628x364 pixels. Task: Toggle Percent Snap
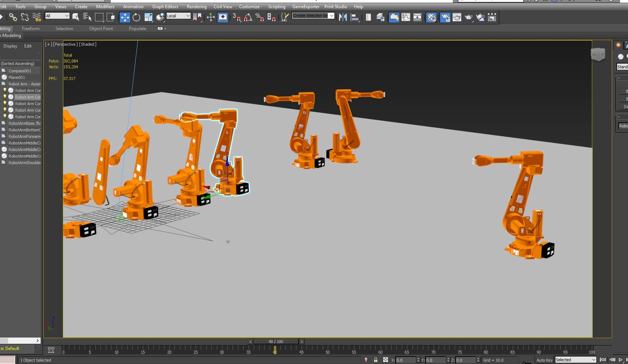pyautogui.click(x=260, y=17)
